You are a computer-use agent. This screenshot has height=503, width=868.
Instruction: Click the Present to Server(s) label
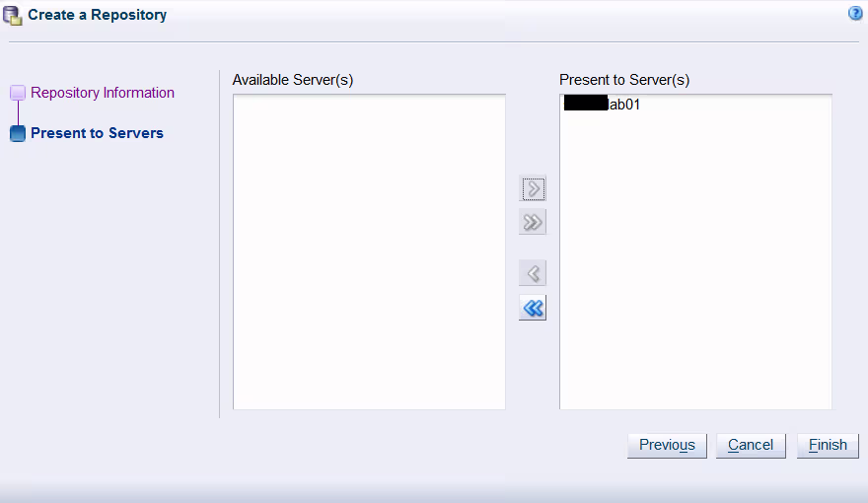tap(624, 80)
